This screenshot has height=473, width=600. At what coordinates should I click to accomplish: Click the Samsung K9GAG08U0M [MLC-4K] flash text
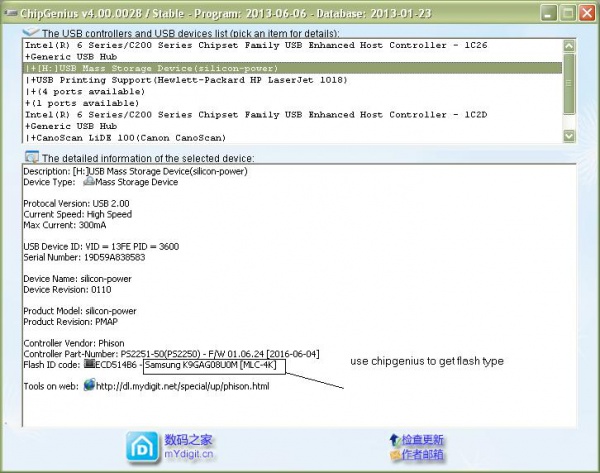210,365
